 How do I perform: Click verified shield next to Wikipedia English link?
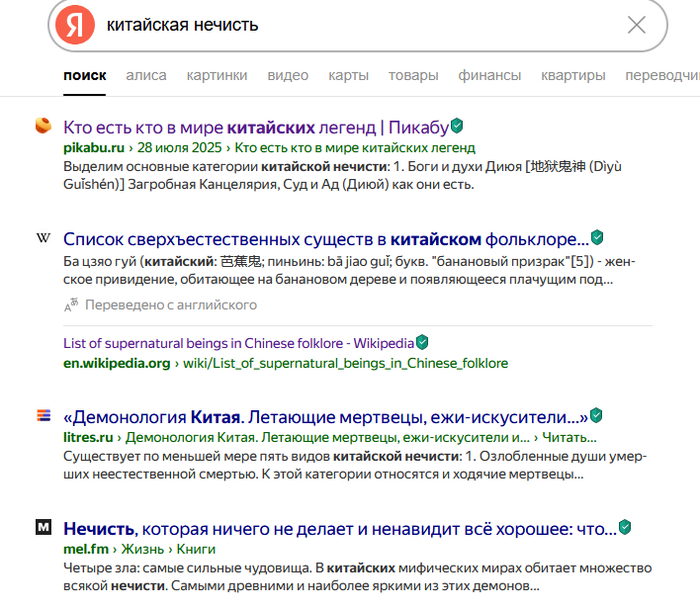click(x=422, y=342)
